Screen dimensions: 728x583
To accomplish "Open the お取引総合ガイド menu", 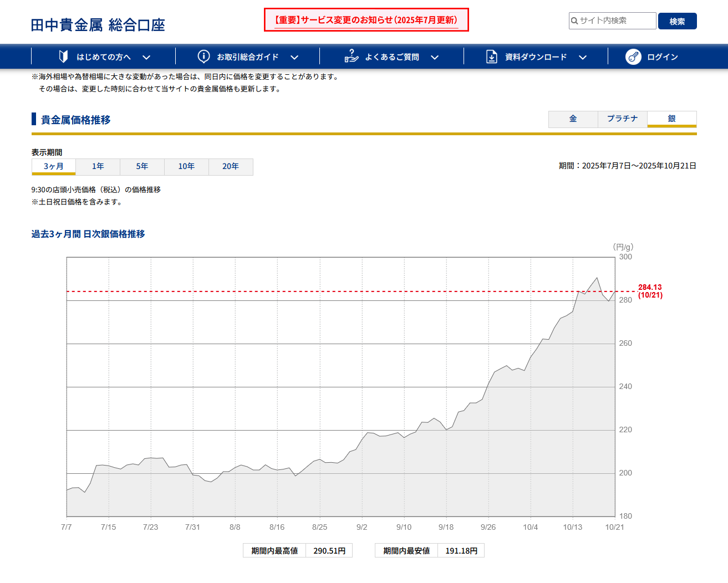I will click(x=248, y=57).
